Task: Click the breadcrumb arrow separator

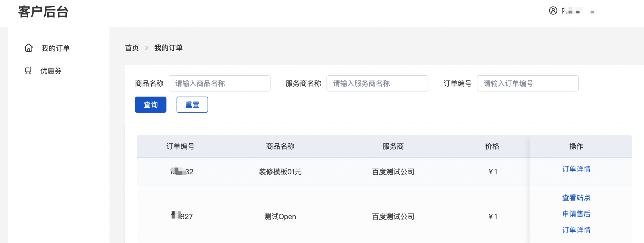Action: pyautogui.click(x=146, y=48)
